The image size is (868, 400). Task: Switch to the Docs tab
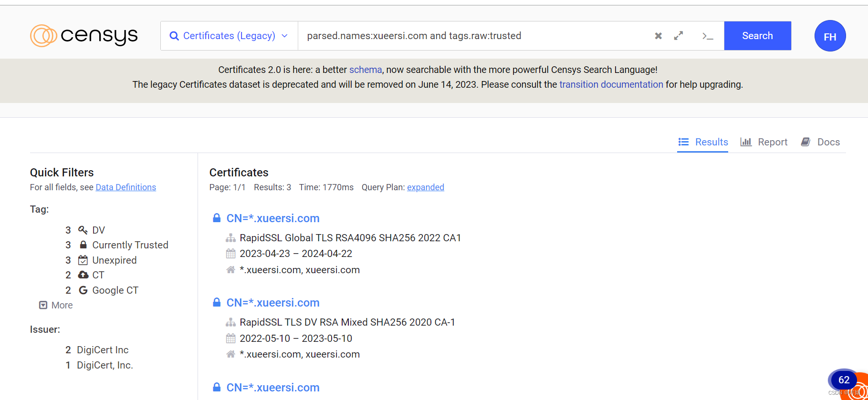point(820,142)
